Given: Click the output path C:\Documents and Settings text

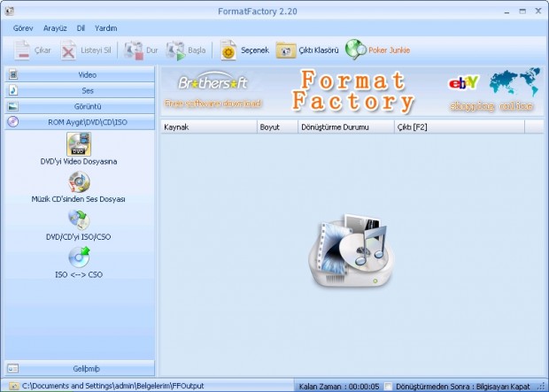Looking at the screenshot, I should click(x=112, y=386).
